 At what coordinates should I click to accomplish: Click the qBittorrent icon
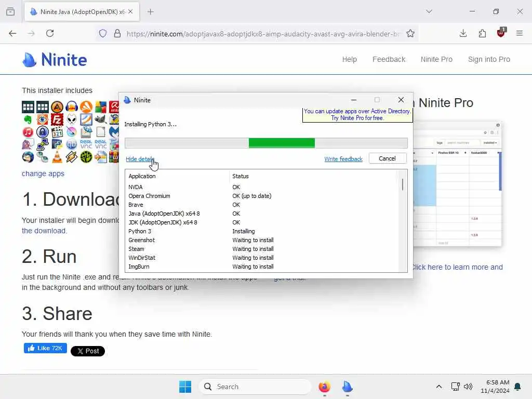(x=72, y=144)
